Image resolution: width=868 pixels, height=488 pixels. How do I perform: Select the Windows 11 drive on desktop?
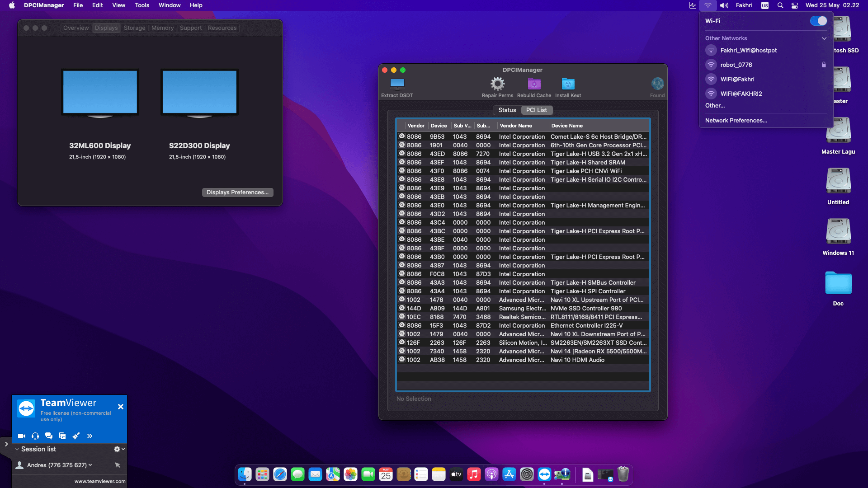(x=838, y=237)
